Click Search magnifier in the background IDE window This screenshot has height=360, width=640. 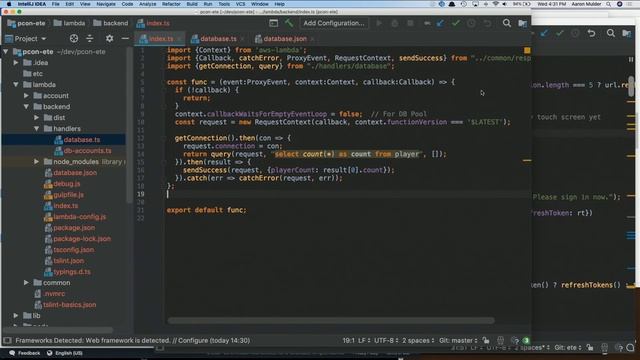point(611,33)
